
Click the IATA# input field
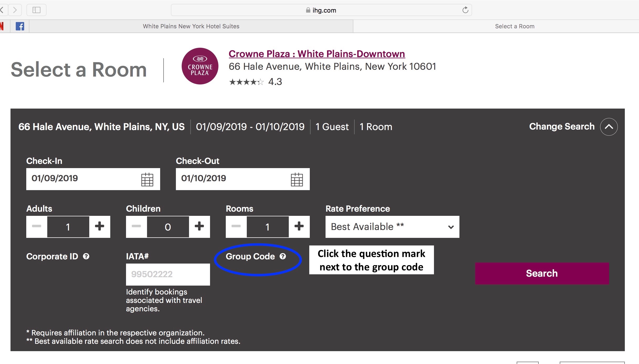(x=168, y=274)
